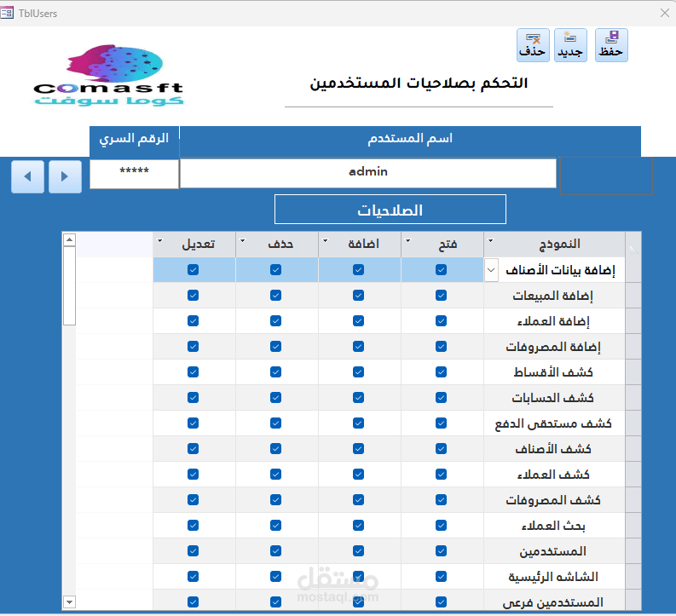Click the اضافة column header
The width and height of the screenshot is (676, 616).
pos(360,245)
